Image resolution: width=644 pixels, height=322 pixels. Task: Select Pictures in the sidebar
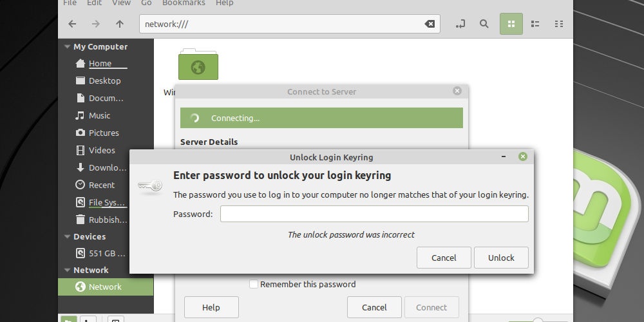[x=104, y=133]
